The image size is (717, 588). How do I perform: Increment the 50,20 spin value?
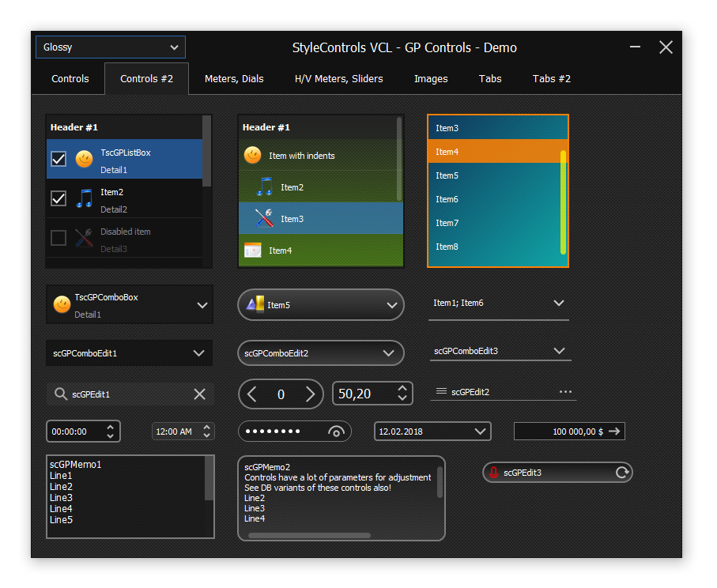pos(402,389)
